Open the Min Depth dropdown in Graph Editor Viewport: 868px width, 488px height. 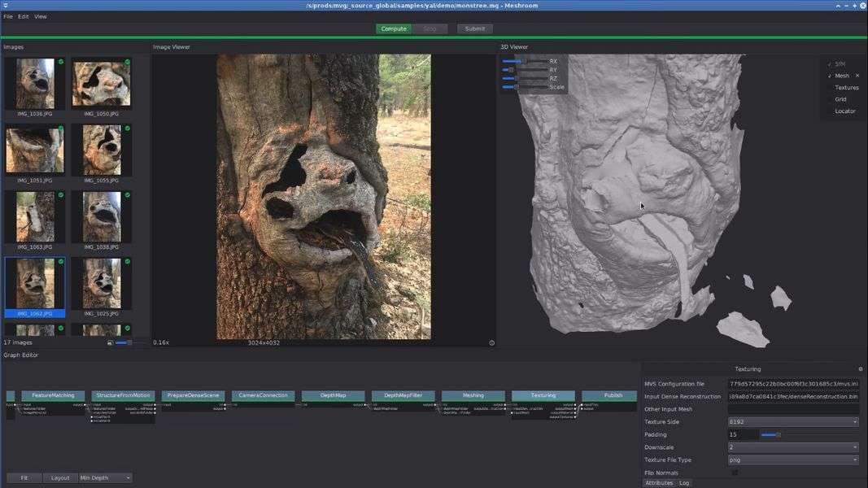coord(106,478)
